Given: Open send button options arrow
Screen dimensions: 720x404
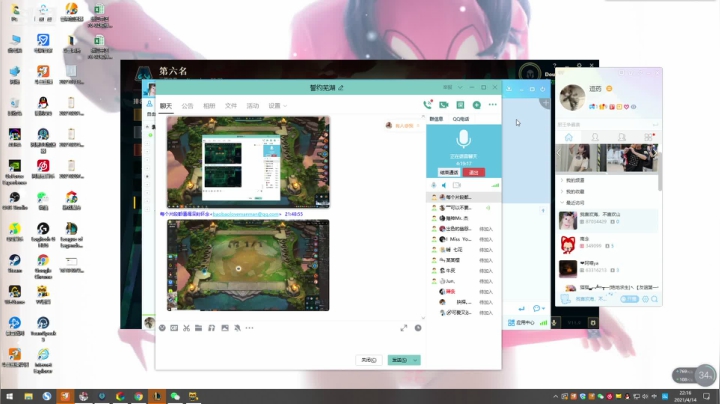Looking at the screenshot, I should (415, 360).
